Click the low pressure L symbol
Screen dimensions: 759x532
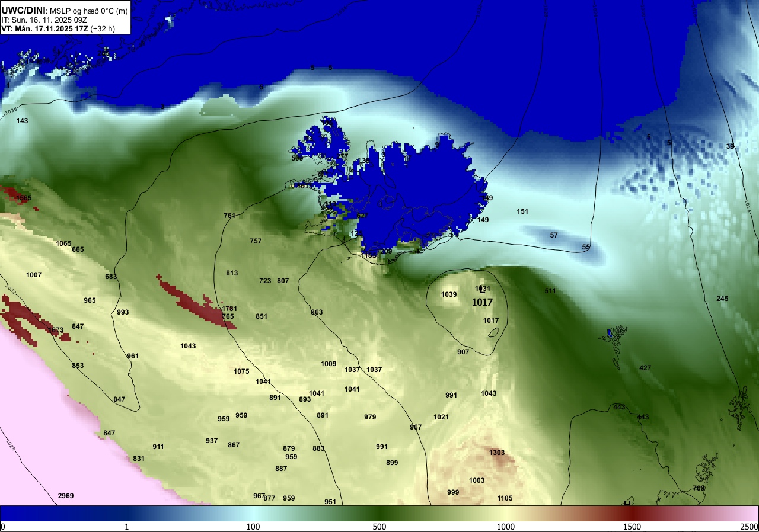tap(483, 290)
